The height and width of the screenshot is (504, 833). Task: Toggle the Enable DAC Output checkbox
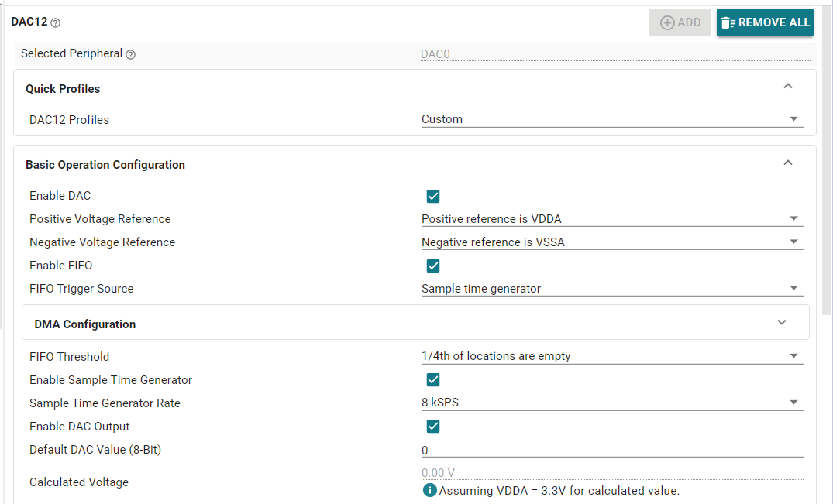(433, 427)
